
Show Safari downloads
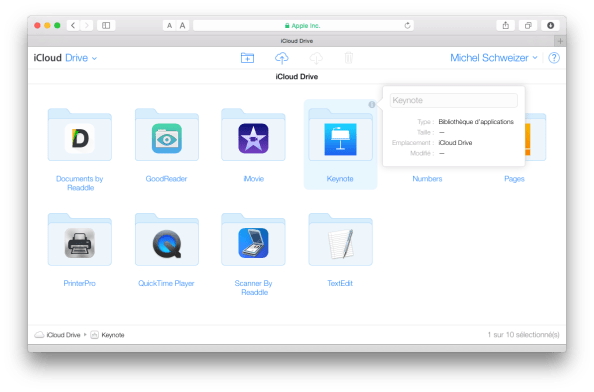click(x=550, y=25)
